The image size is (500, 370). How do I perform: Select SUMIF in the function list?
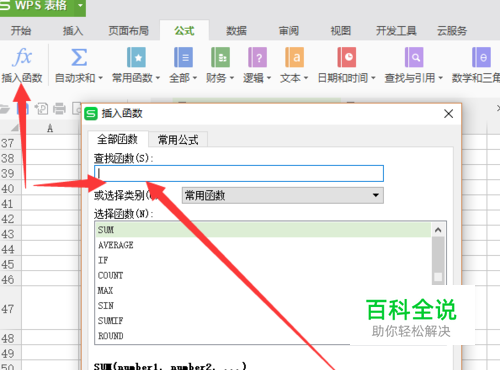pos(263,321)
